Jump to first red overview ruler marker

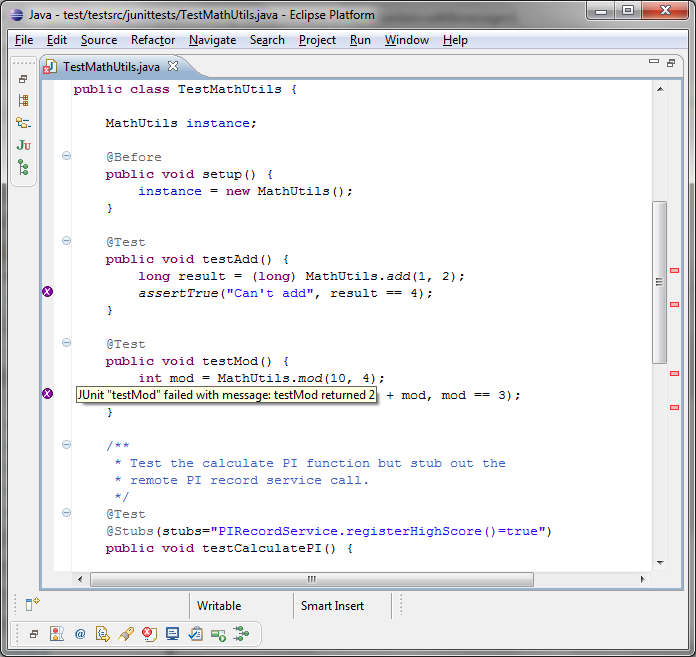pos(674,270)
